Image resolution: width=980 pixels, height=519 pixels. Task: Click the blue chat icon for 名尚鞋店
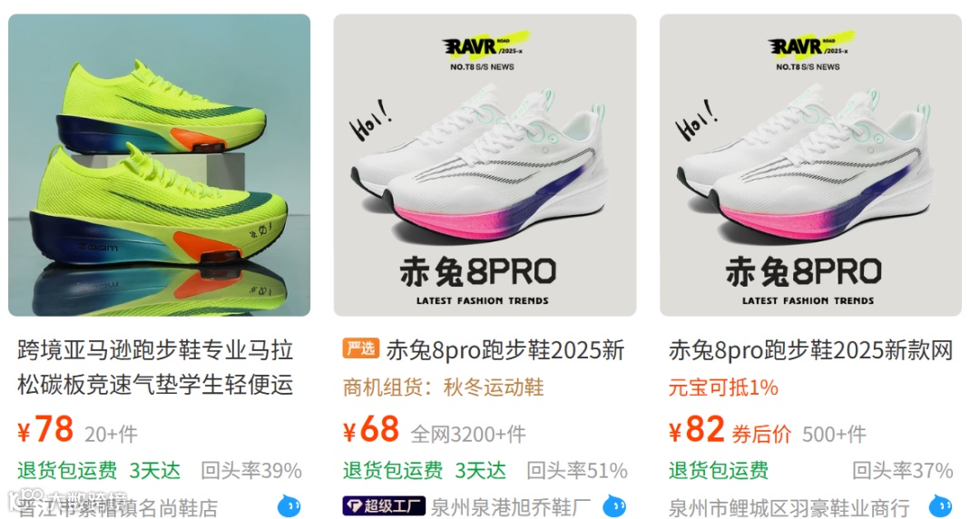click(289, 506)
